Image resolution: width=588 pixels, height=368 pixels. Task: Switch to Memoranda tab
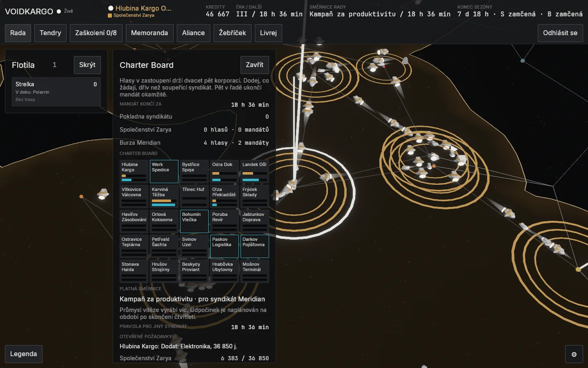[149, 33]
